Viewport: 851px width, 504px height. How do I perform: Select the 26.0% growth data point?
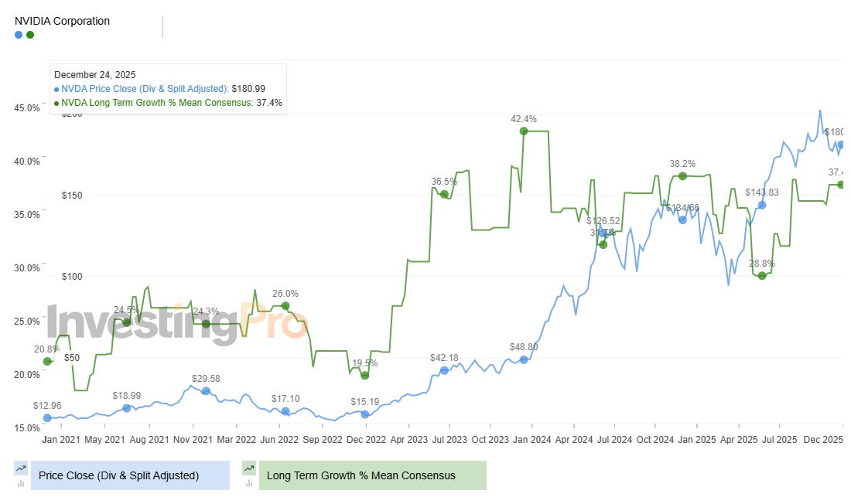285,306
